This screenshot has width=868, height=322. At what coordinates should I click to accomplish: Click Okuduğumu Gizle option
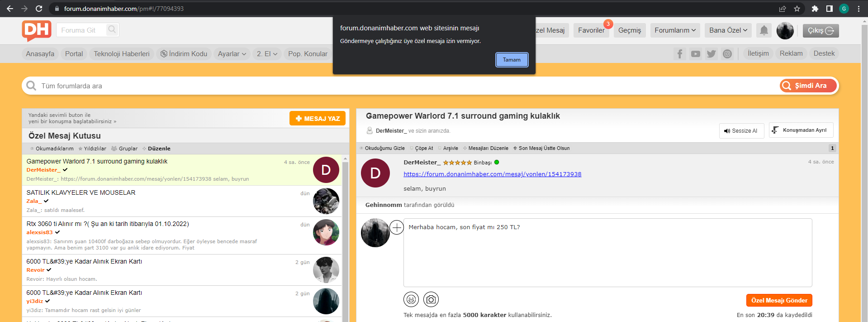[x=382, y=148]
